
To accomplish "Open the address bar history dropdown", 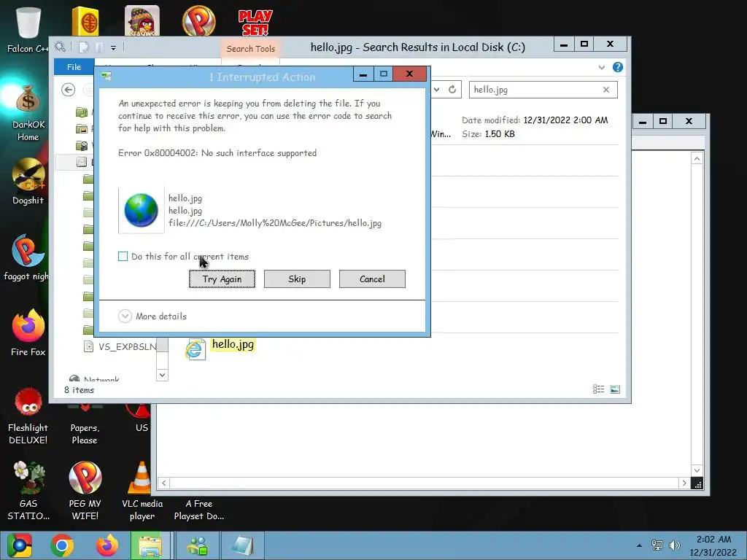I will tap(436, 90).
